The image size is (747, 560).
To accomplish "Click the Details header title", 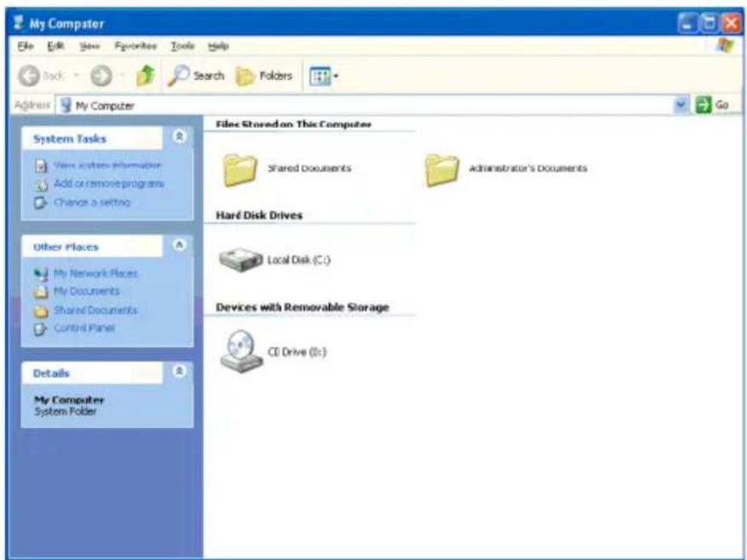I will (51, 373).
